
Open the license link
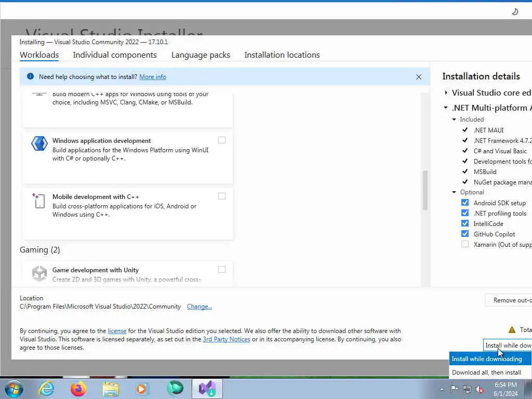click(117, 331)
